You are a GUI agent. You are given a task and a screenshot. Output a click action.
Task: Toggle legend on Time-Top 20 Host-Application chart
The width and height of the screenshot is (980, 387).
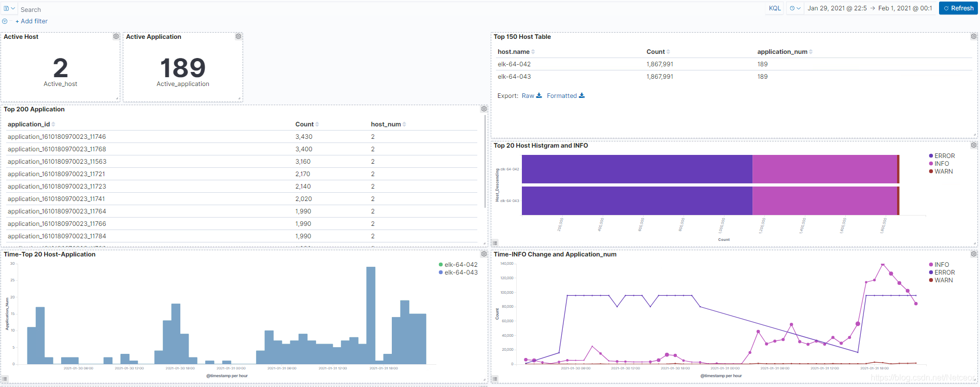(x=5, y=379)
